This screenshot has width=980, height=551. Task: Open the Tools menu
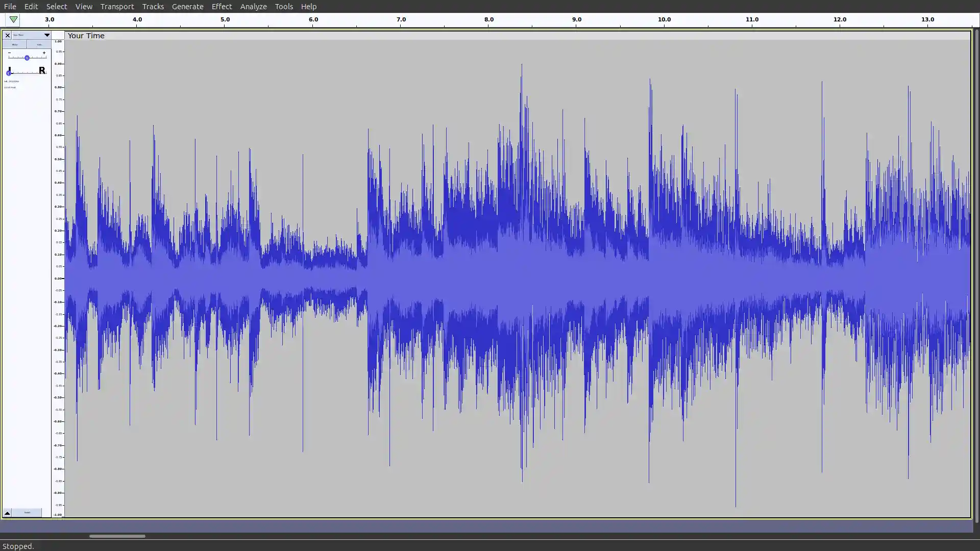(x=284, y=7)
